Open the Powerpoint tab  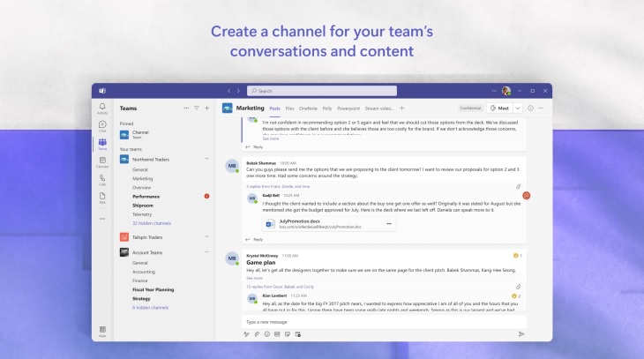pyautogui.click(x=348, y=108)
